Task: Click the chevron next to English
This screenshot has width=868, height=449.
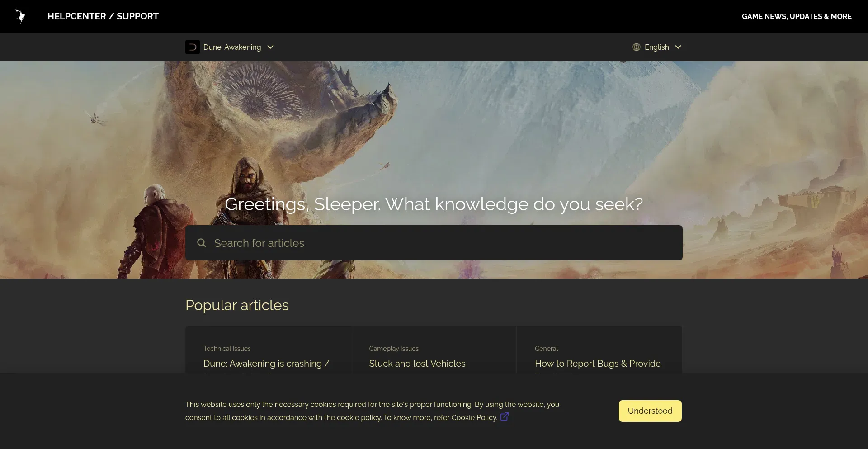Action: tap(678, 47)
